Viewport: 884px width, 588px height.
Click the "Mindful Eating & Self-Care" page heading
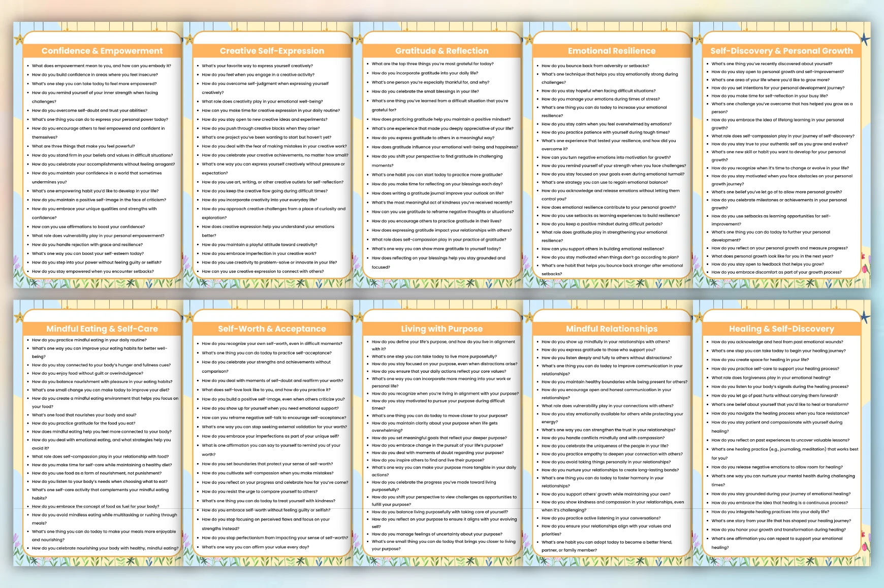[102, 329]
